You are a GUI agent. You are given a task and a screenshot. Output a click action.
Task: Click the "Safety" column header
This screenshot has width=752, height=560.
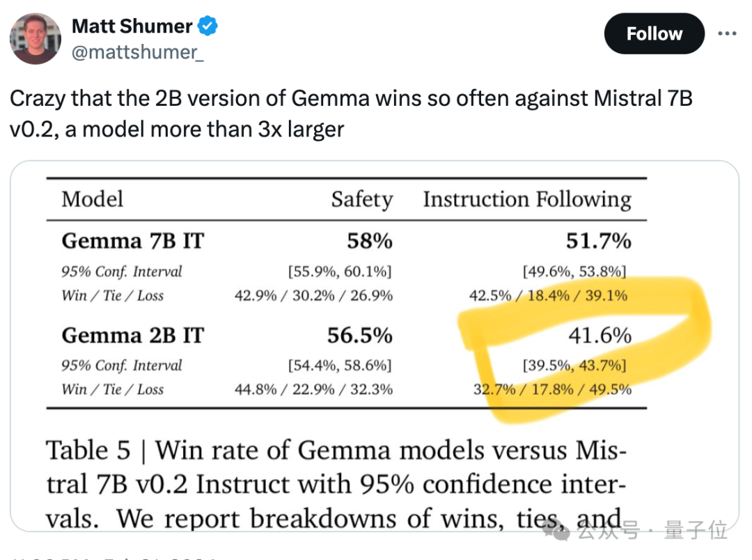pos(361,200)
